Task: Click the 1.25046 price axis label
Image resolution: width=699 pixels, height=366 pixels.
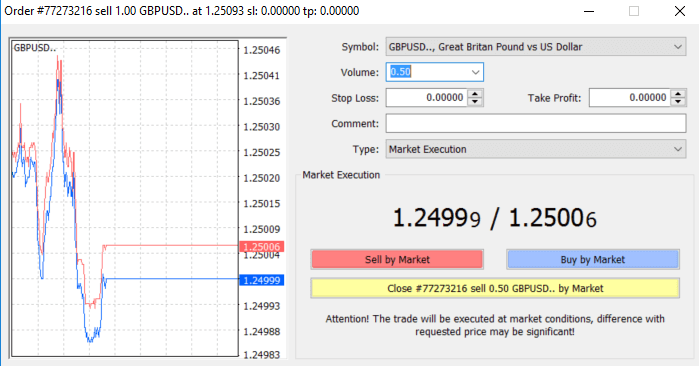Action: pos(262,50)
